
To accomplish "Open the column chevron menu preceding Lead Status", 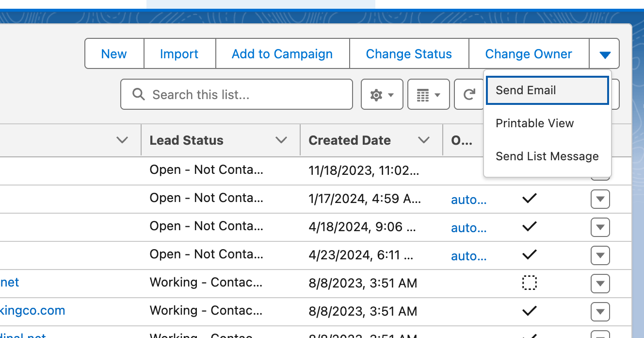I will point(123,140).
